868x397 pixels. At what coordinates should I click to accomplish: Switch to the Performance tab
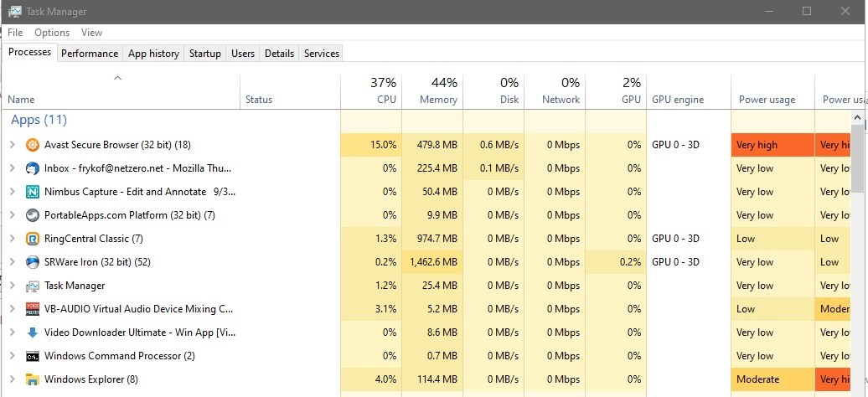[90, 54]
